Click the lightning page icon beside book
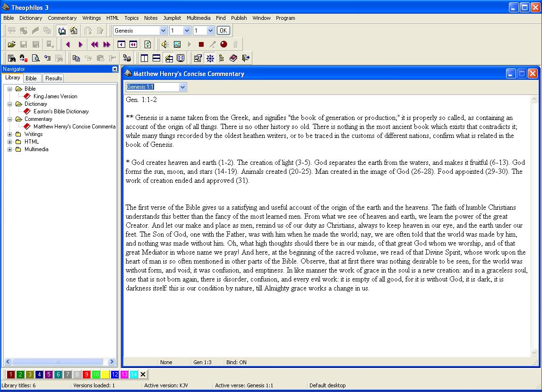 74,31
